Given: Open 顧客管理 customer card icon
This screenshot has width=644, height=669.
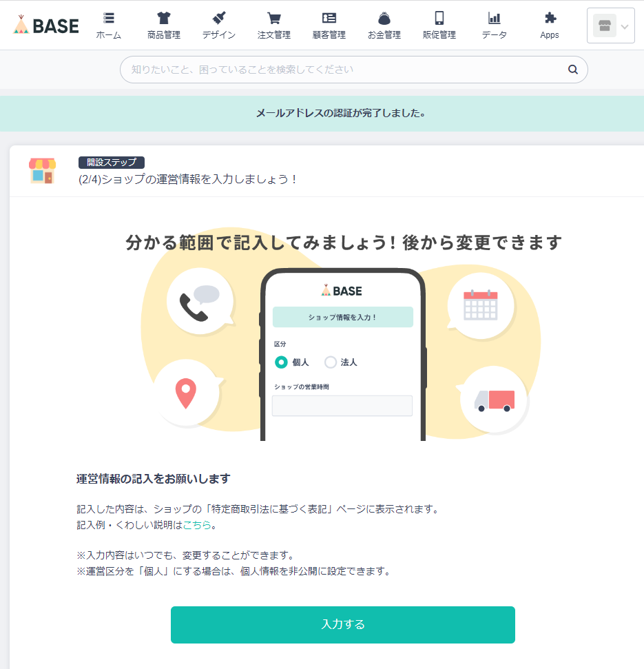Looking at the screenshot, I should (329, 18).
